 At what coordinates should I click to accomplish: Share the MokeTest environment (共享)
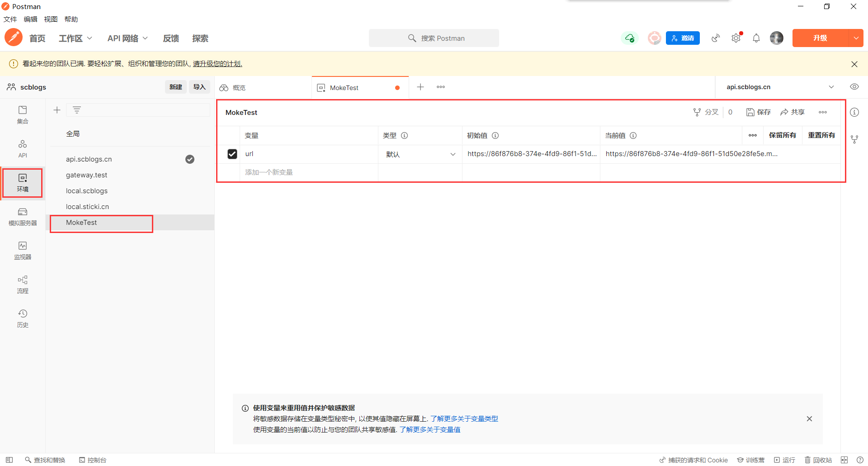tap(793, 112)
